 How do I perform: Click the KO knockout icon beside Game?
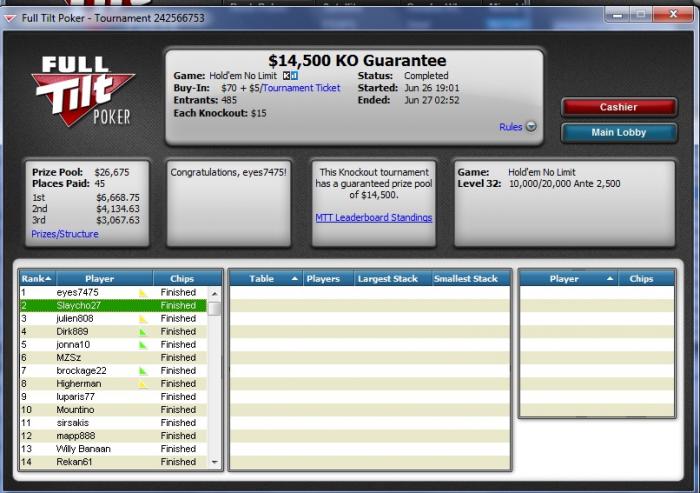click(x=290, y=76)
